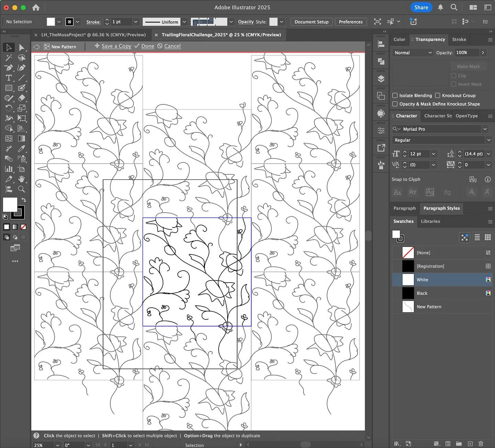Open the Align panel from the dock
This screenshot has height=448, width=495.
coord(381,44)
